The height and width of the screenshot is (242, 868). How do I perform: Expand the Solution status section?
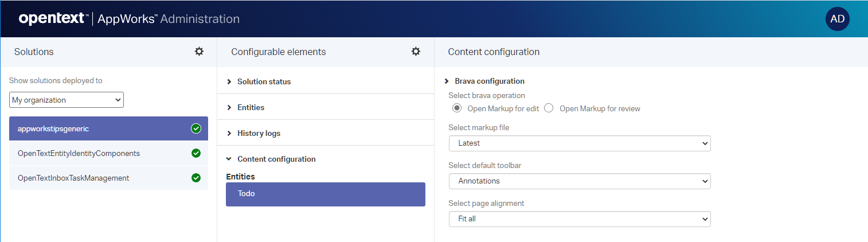pyautogui.click(x=264, y=81)
